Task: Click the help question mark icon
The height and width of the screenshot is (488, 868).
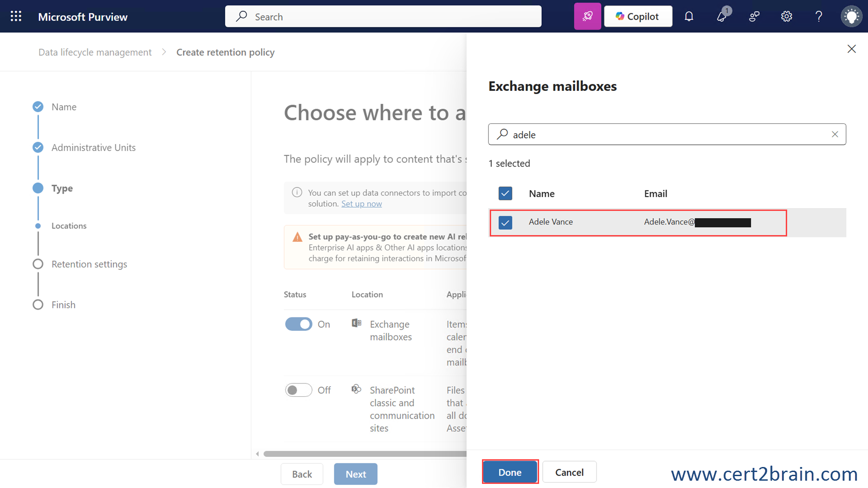Action: pyautogui.click(x=819, y=16)
